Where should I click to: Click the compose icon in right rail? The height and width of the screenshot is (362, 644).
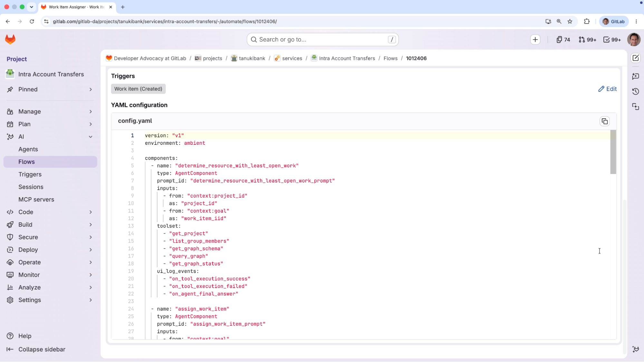[x=636, y=58]
